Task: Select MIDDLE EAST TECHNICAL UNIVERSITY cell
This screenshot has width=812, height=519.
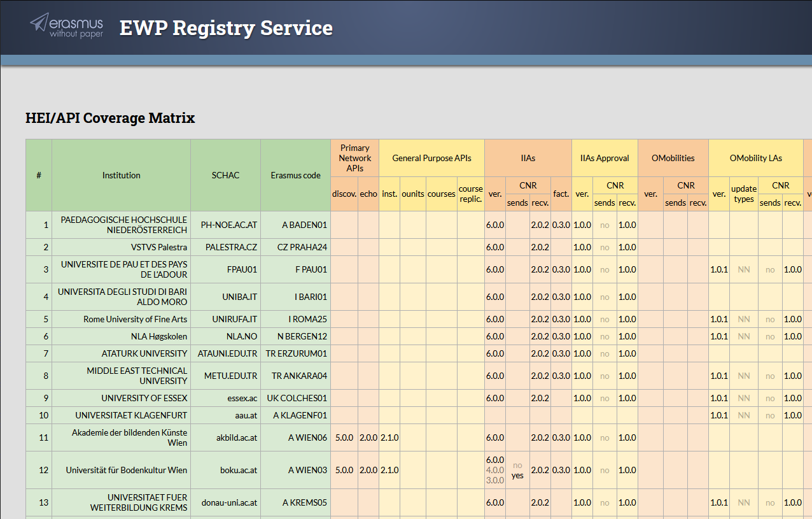Action: coord(121,376)
